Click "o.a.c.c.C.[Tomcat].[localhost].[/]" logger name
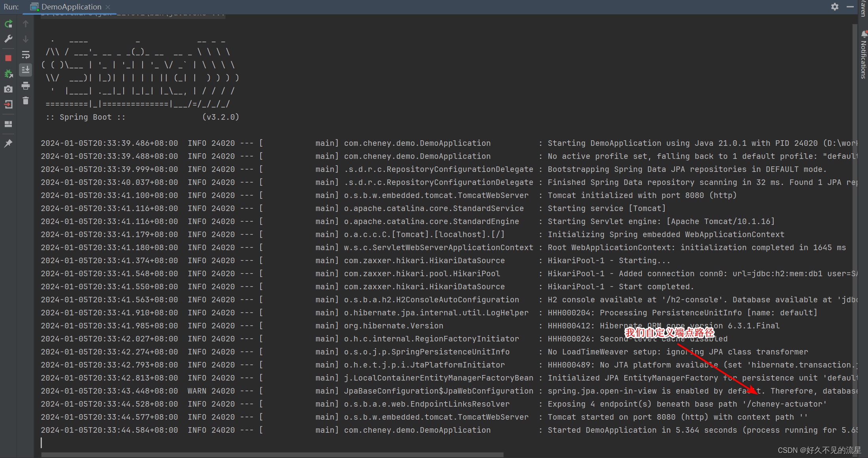 424,234
